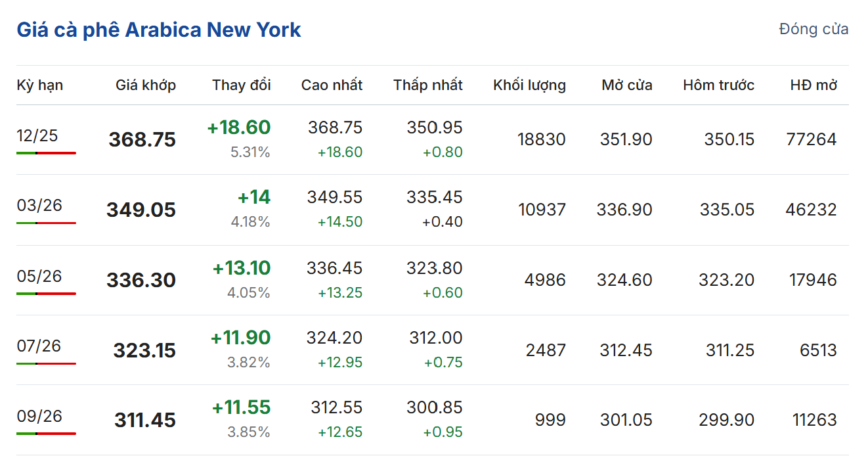Click the 349.05 matched price value
The height and width of the screenshot is (456, 868).
point(141,210)
